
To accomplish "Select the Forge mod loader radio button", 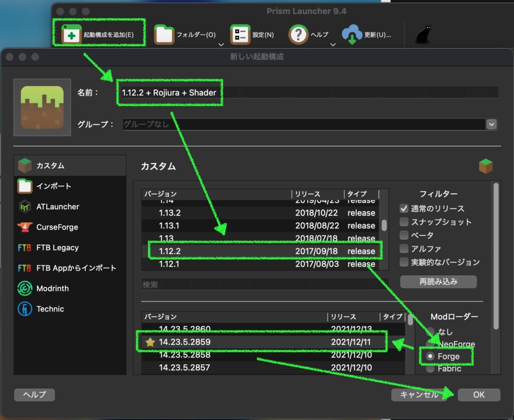I will (430, 356).
